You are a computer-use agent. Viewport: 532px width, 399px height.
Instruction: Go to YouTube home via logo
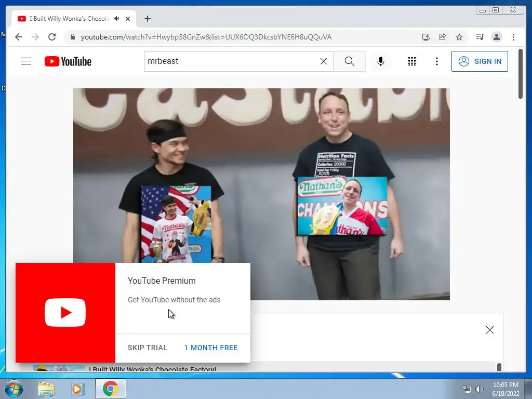(68, 61)
